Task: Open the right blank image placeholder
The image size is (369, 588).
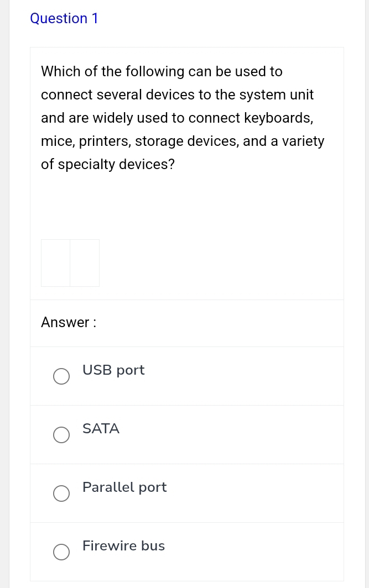Action: point(84,263)
